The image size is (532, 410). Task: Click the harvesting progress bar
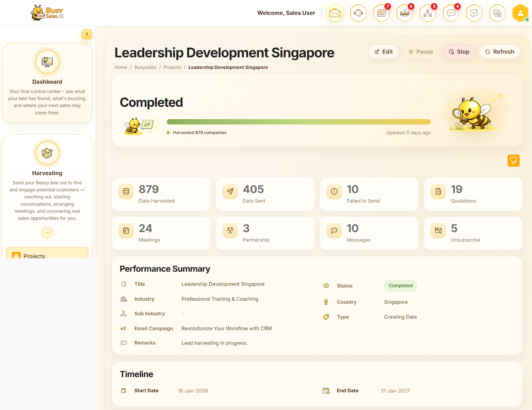tap(299, 122)
